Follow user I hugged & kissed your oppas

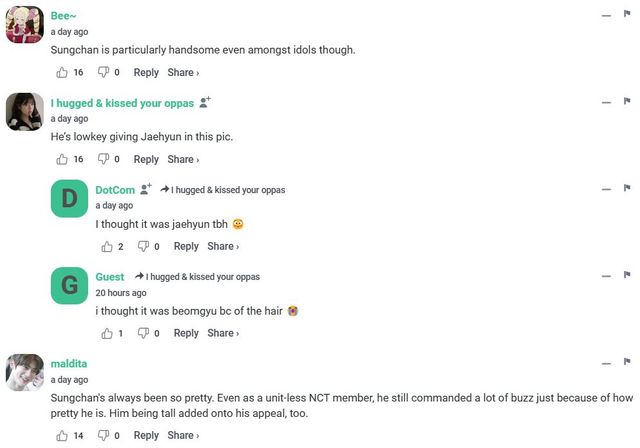(205, 102)
